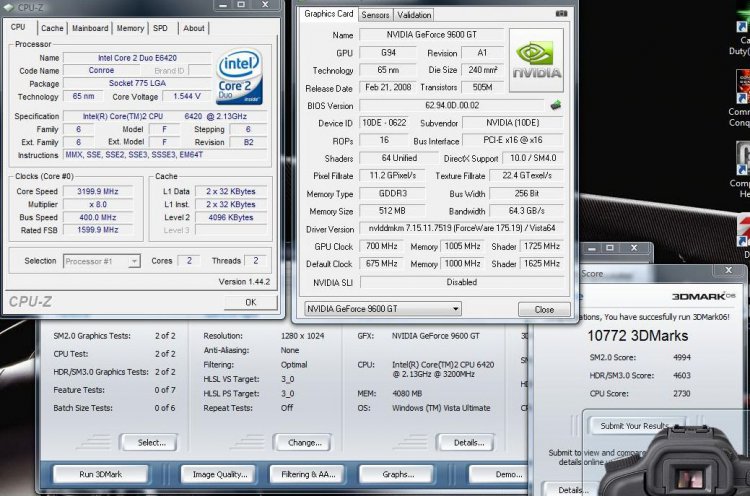The height and width of the screenshot is (496, 750).
Task: Open the Validation tab in GPU-Z
Action: click(414, 15)
